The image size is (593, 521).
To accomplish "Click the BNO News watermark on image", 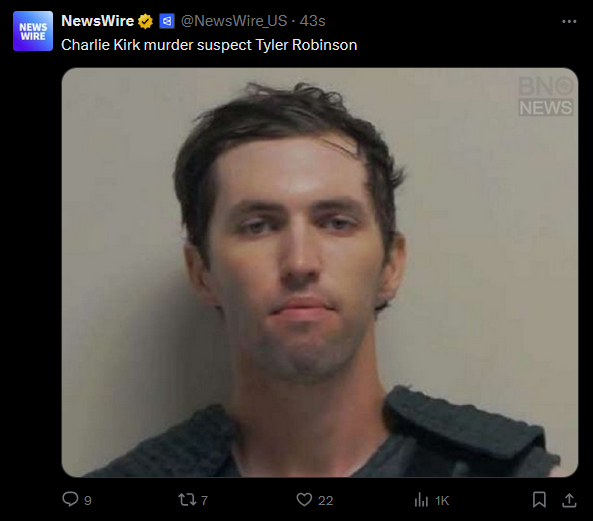I will click(546, 96).
